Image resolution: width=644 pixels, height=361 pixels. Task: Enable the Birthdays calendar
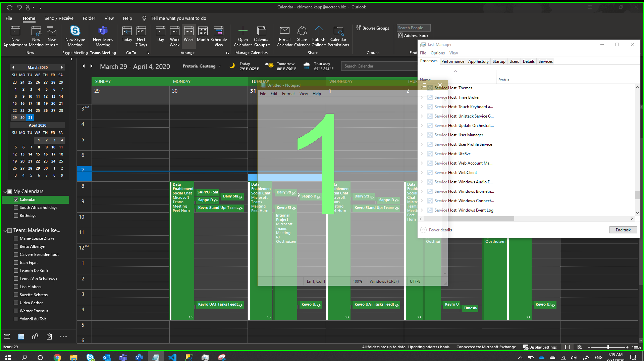coord(16,216)
